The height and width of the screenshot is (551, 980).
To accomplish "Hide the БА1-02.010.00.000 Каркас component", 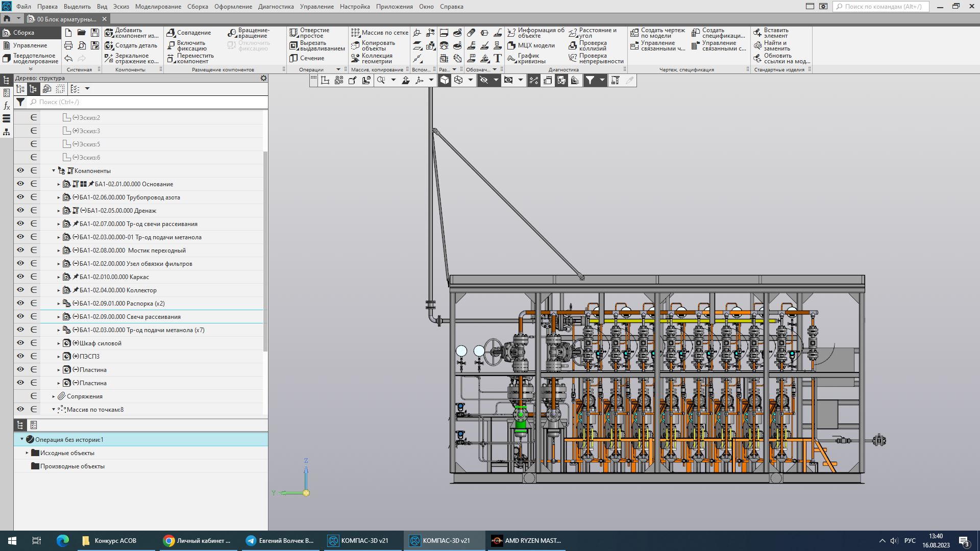I will (20, 277).
